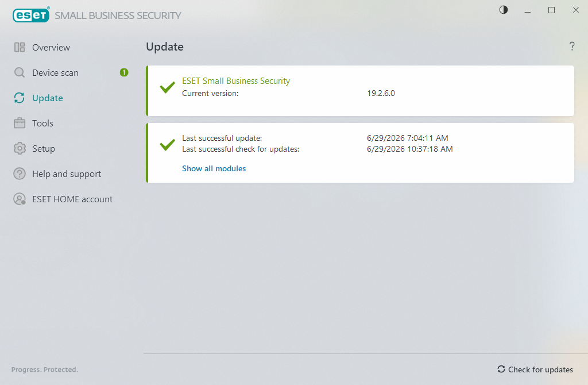The image size is (588, 385).
Task: Click the Update refresh arrows icon
Action: click(x=20, y=98)
